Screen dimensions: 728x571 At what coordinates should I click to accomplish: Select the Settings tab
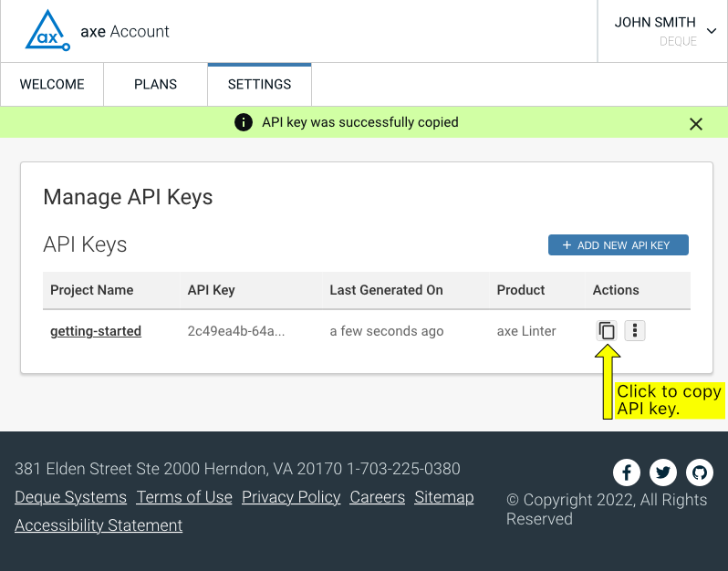click(259, 84)
